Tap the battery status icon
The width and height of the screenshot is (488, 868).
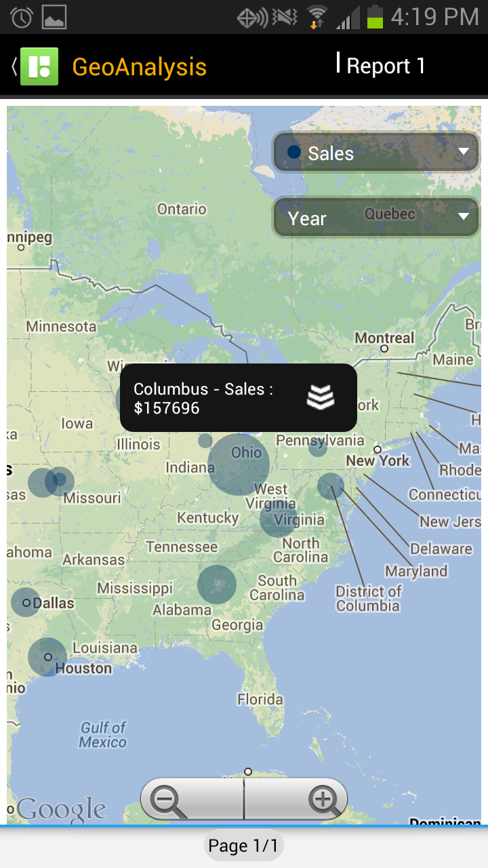point(375,17)
